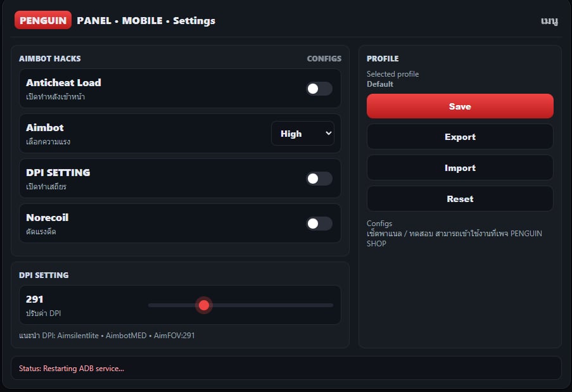This screenshot has height=392, width=572.
Task: Click the Anticheat Load row title
Action: 63,83
